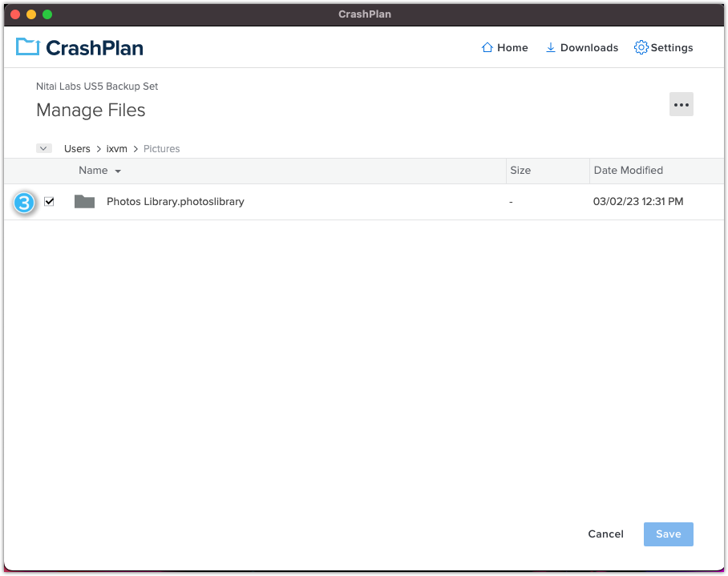Click the Size column header
The height and width of the screenshot is (576, 728).
[520, 171]
